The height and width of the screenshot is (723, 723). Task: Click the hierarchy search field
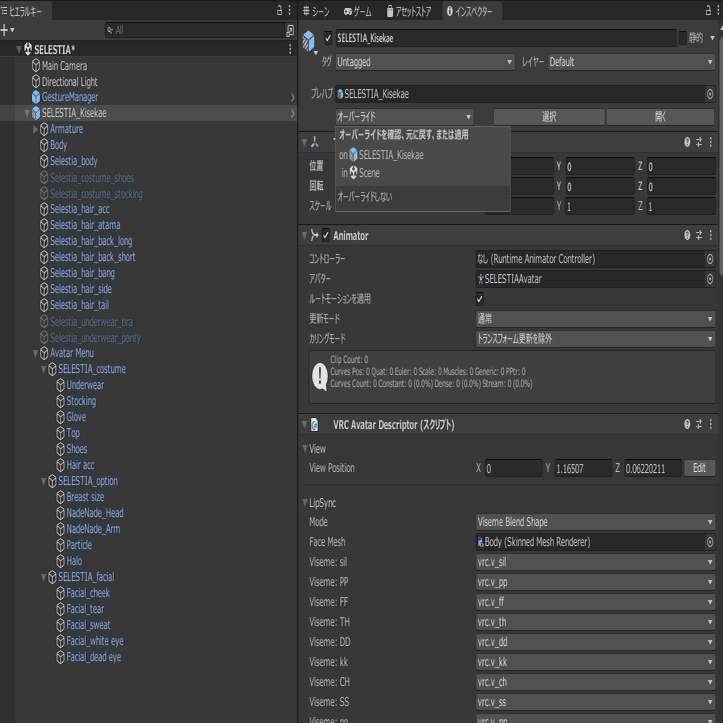195,30
